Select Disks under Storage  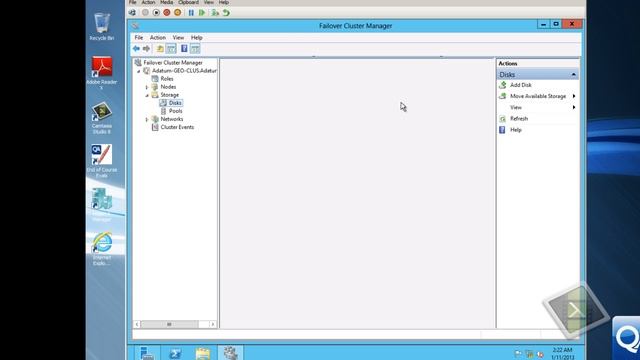pyautogui.click(x=175, y=103)
